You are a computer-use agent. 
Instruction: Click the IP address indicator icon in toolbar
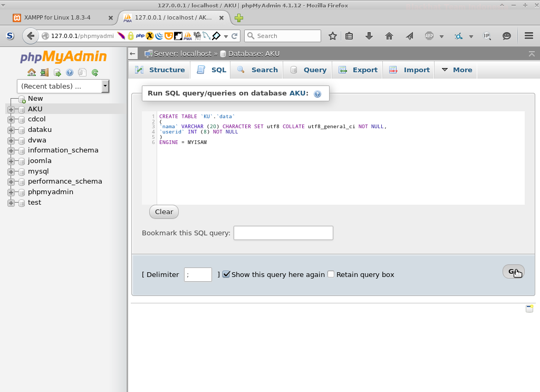[x=486, y=36]
